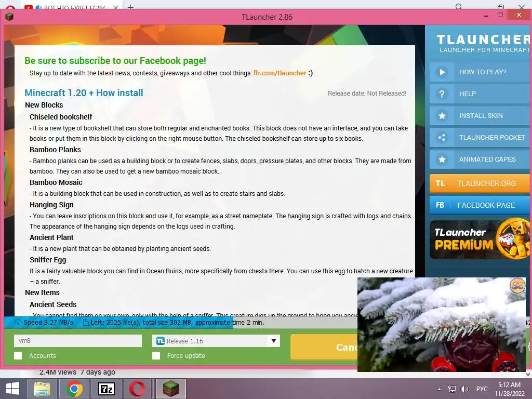Open new tab plus in Opera
532x399 pixels.
click(130, 7)
